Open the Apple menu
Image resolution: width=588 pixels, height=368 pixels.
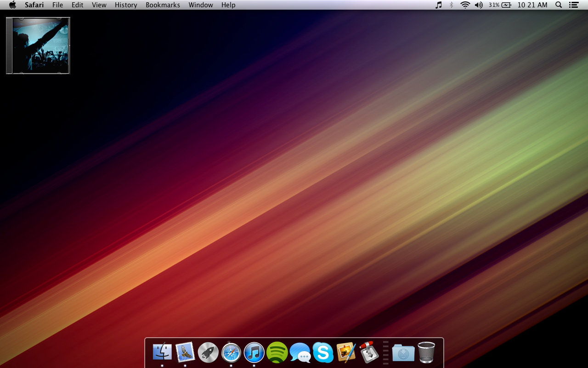click(x=12, y=5)
